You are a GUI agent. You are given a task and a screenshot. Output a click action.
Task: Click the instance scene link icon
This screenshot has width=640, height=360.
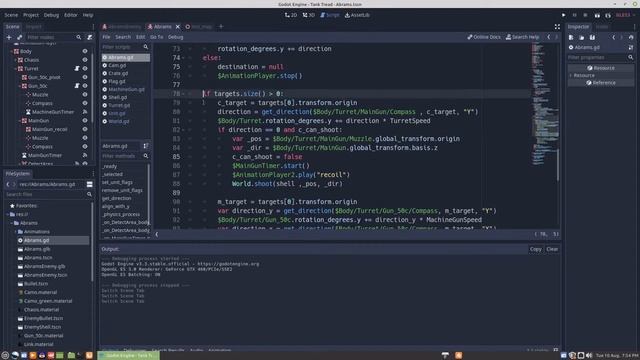click(19, 37)
